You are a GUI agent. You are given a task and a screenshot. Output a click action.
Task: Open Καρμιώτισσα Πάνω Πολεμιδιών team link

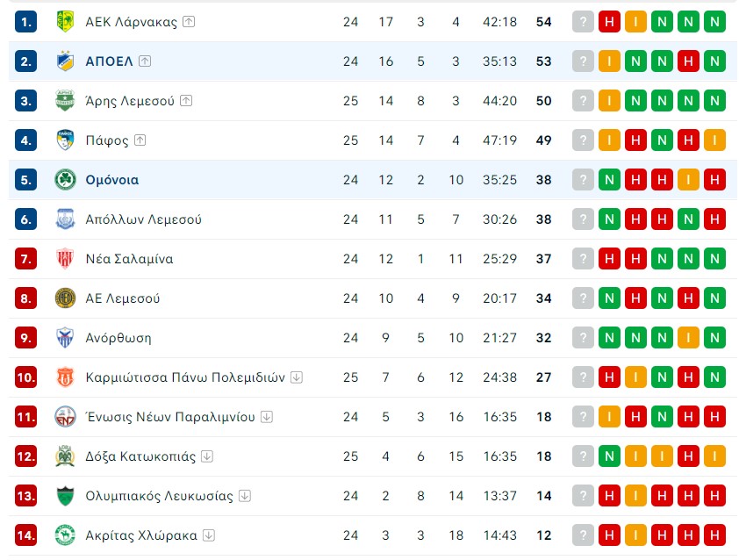point(185,377)
